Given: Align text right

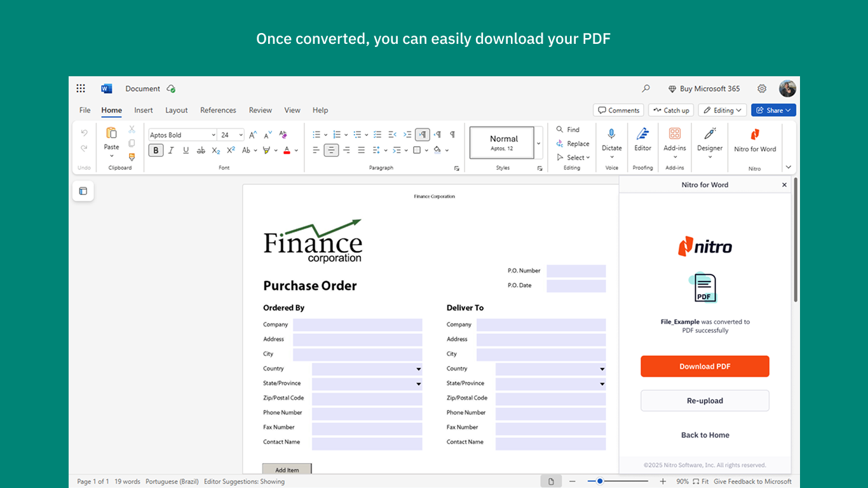Looking at the screenshot, I should [346, 151].
